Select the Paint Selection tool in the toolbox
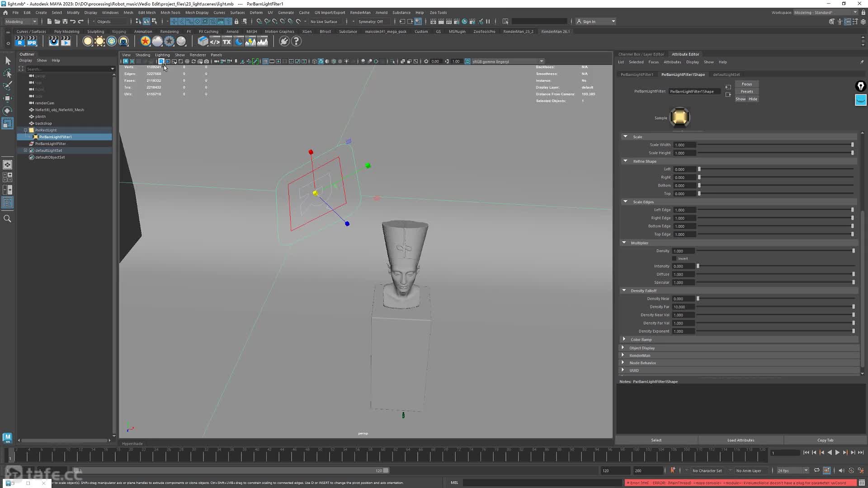This screenshot has width=868, height=488. [8, 85]
